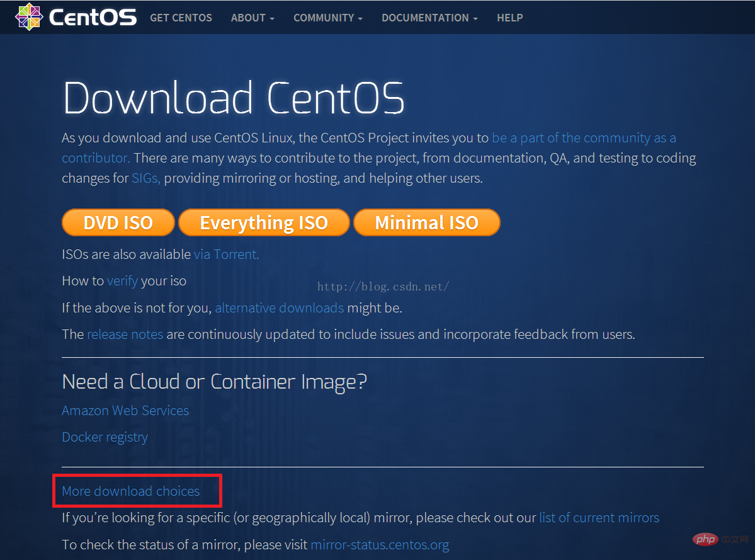This screenshot has width=755, height=560.
Task: Click the 'More download choices' link
Action: point(130,491)
